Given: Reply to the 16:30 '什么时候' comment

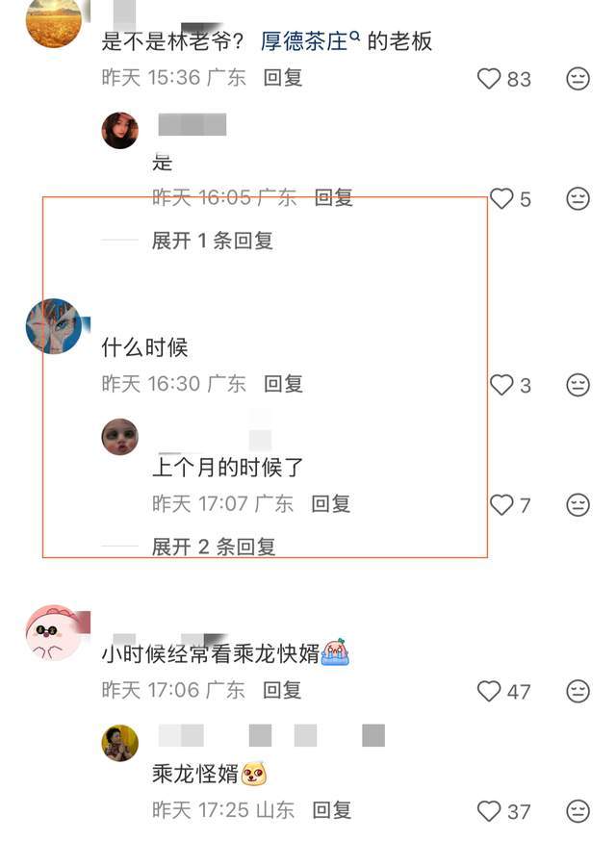Looking at the screenshot, I should click(283, 384).
